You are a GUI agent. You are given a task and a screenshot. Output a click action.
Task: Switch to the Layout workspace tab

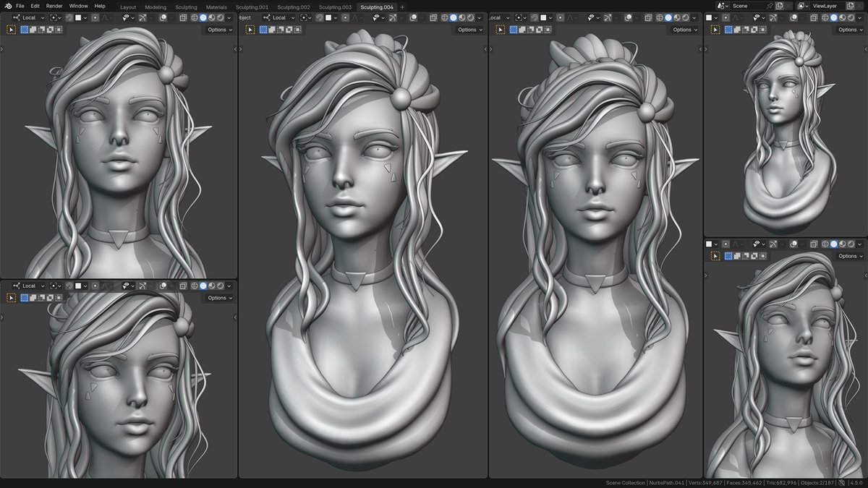(128, 7)
